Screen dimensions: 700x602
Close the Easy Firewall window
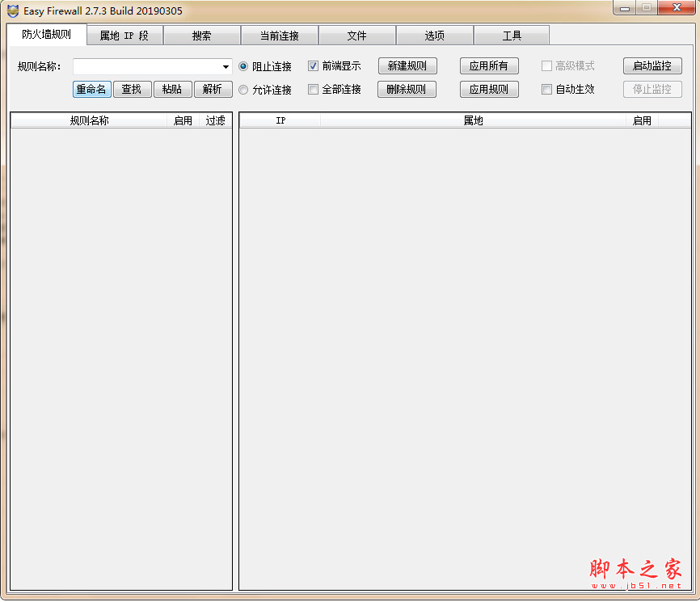click(x=677, y=7)
